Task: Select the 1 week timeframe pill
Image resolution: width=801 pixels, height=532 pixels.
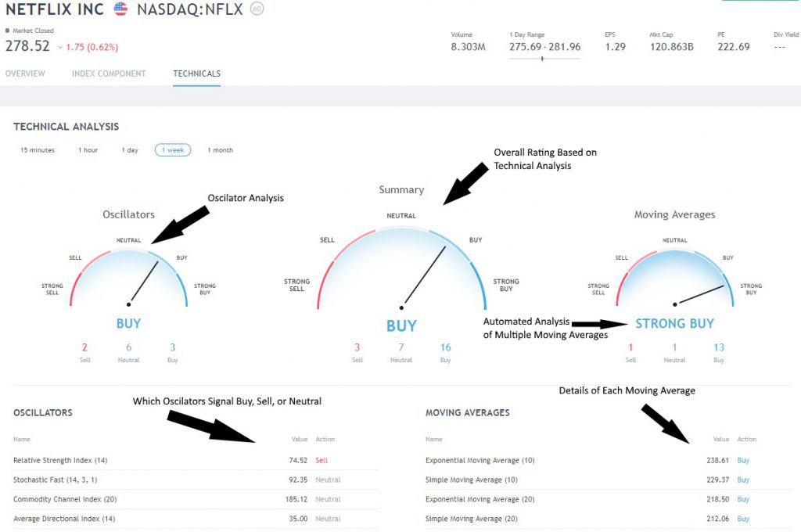Action: click(x=173, y=150)
